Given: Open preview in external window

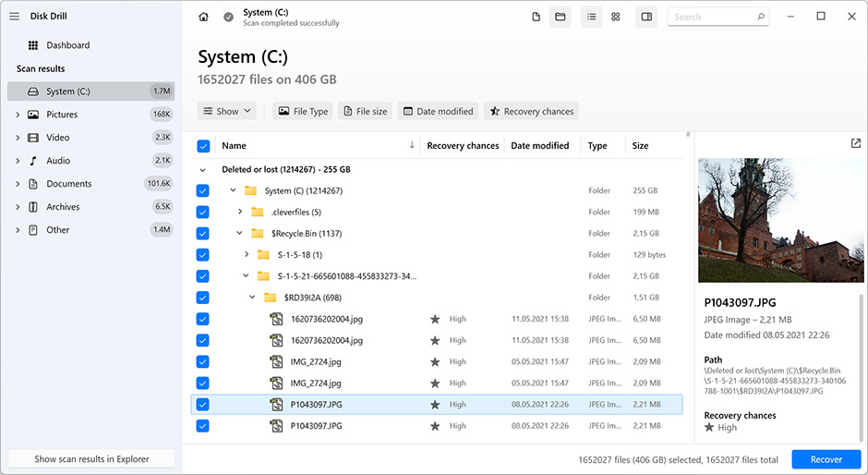Looking at the screenshot, I should coord(856,143).
